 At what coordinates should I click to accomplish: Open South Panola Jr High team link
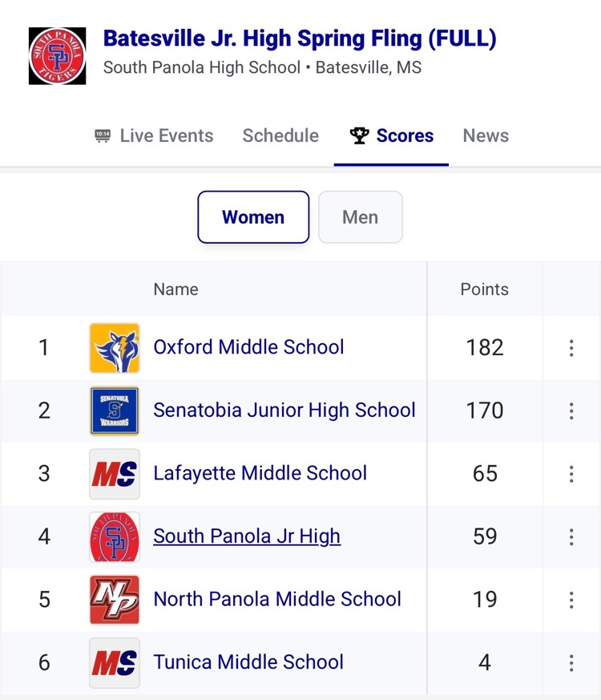(x=247, y=536)
